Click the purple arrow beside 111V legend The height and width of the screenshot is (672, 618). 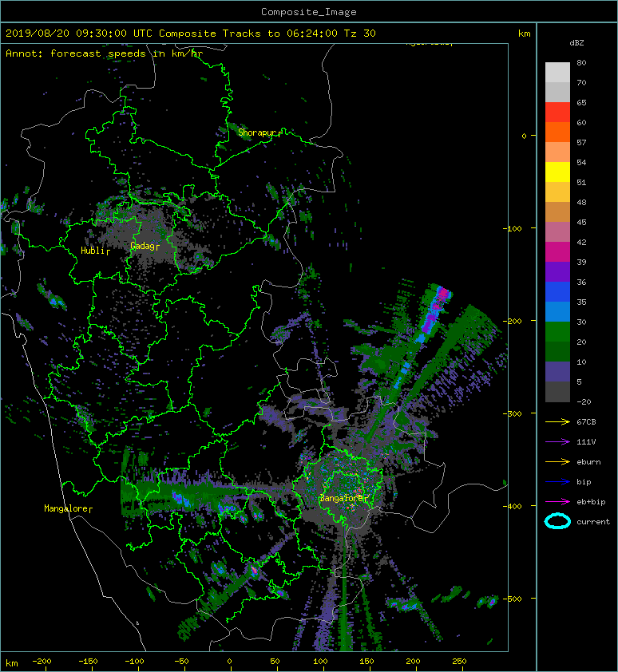tap(557, 442)
